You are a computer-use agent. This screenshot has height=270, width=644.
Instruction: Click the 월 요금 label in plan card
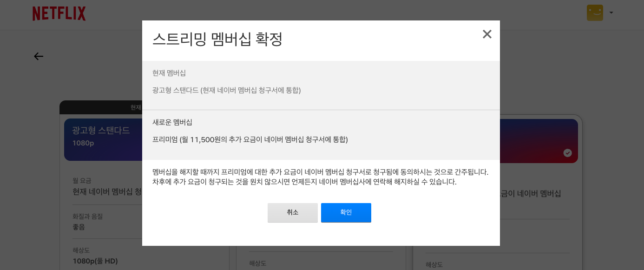[x=82, y=180]
